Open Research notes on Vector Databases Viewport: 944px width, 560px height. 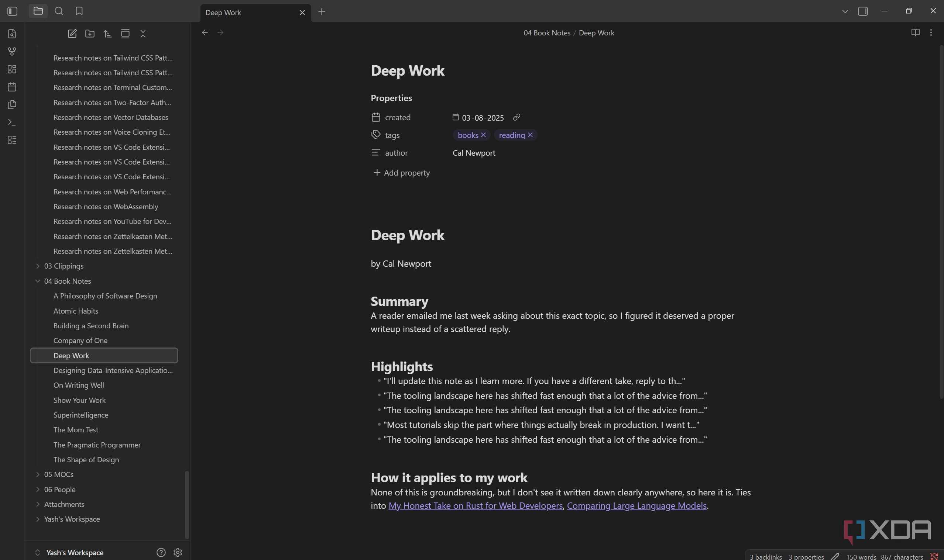tap(104, 117)
